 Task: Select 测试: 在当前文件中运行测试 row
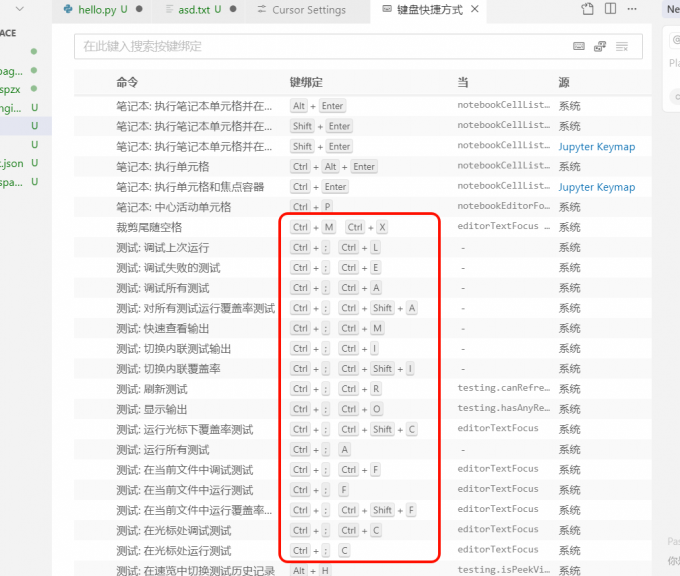point(363,490)
